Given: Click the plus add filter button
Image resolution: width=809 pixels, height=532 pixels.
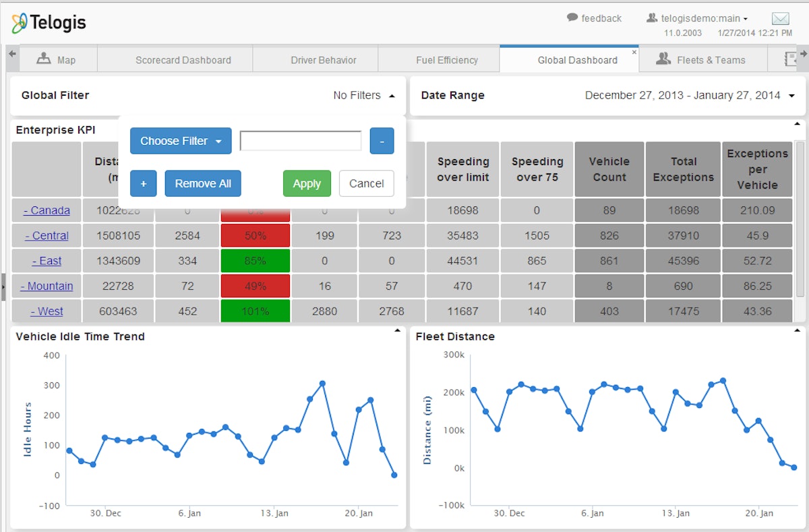Looking at the screenshot, I should [x=143, y=183].
